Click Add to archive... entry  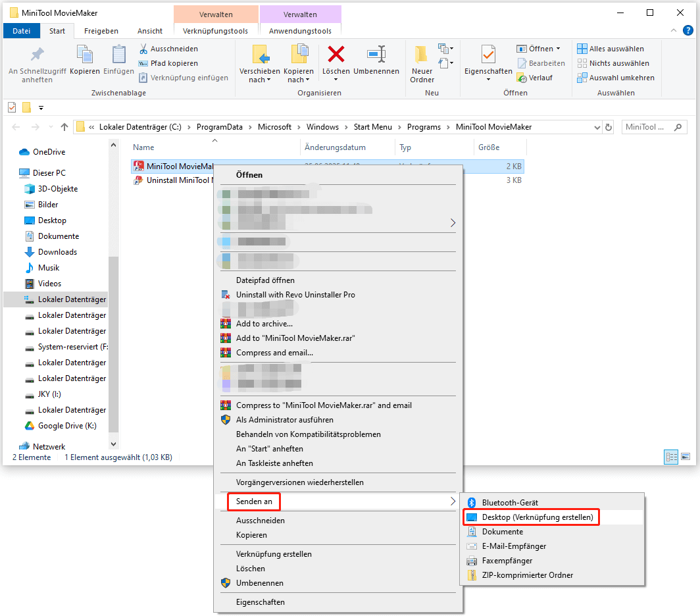pyautogui.click(x=338, y=323)
